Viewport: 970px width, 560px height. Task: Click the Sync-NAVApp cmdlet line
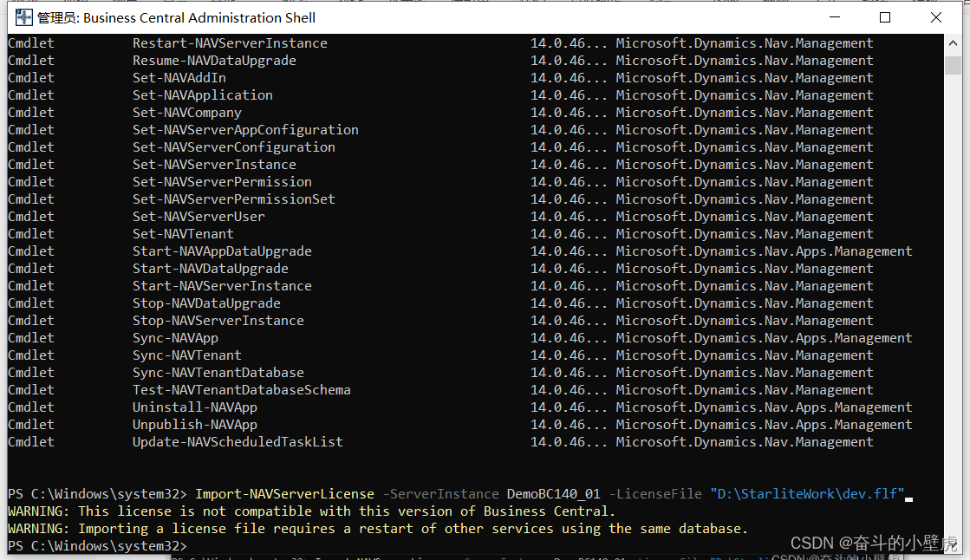175,337
